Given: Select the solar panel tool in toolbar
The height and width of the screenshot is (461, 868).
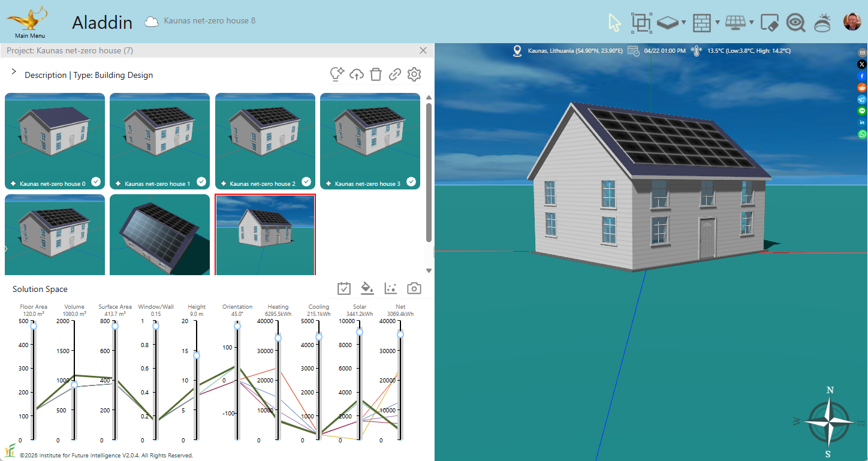Looking at the screenshot, I should [735, 23].
